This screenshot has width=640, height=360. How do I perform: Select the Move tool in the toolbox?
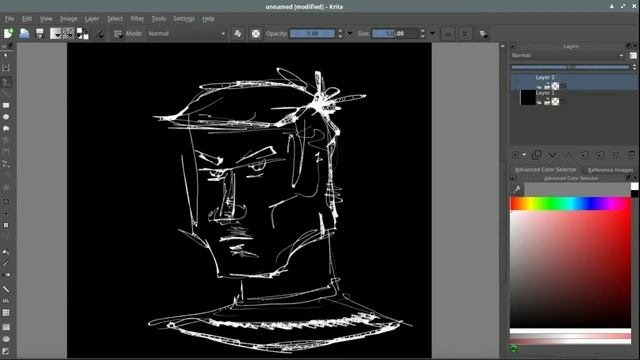pyautogui.click(x=6, y=214)
